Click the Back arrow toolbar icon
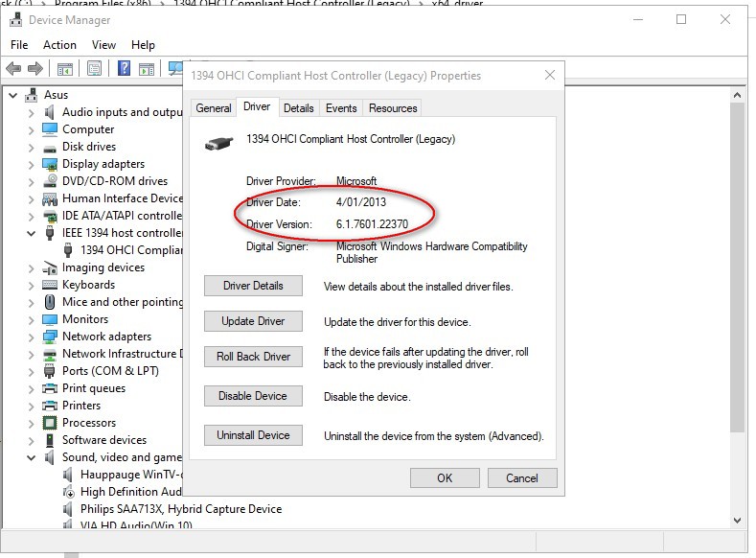This screenshot has width=756, height=558. click(x=13, y=68)
